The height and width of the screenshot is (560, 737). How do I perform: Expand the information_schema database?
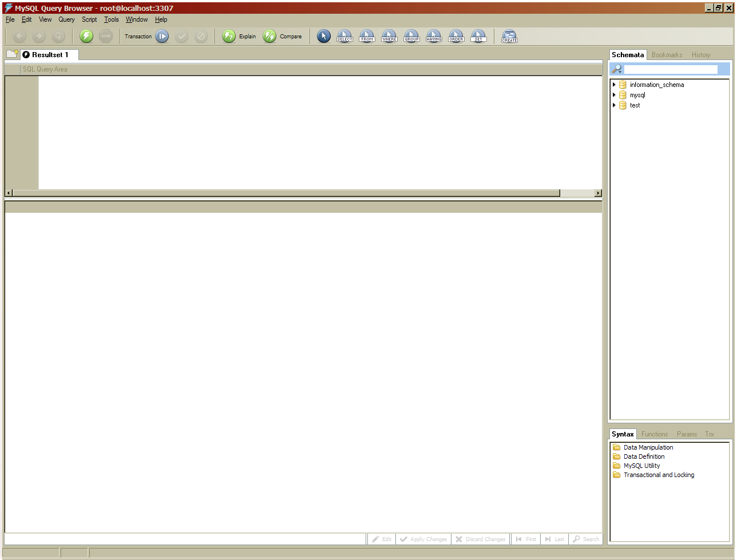614,85
